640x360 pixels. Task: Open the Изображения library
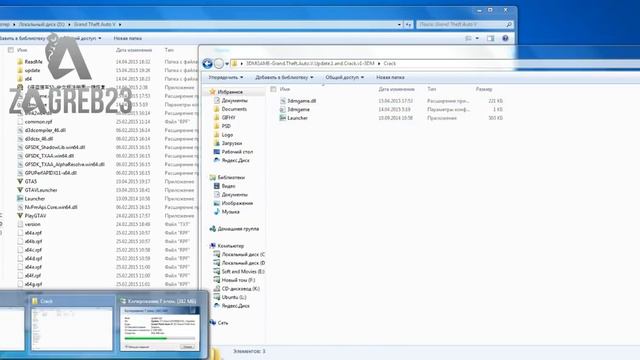click(237, 203)
